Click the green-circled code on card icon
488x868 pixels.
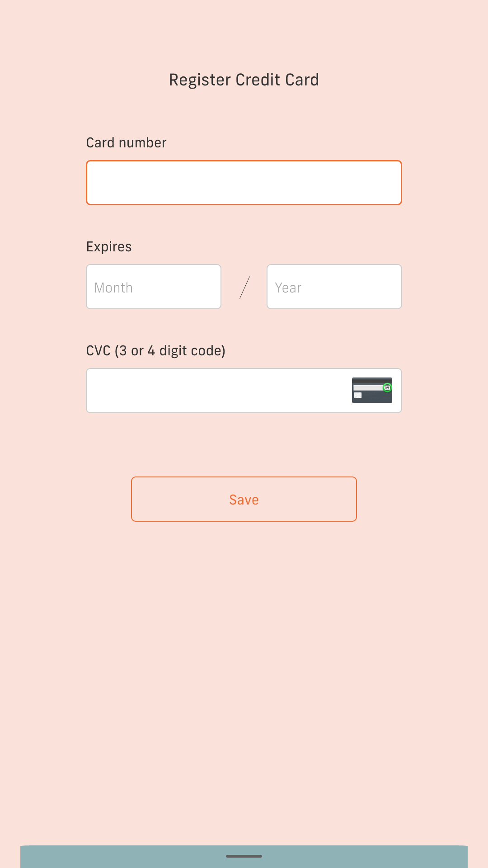pos(387,387)
